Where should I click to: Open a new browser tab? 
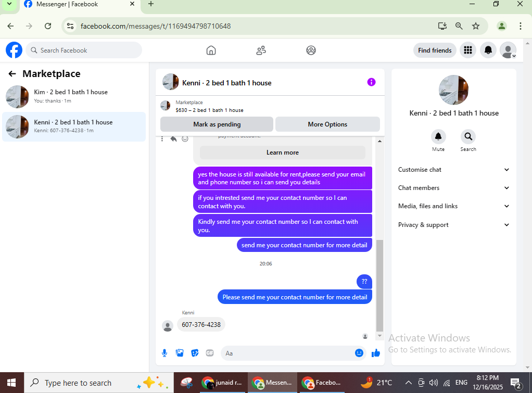tap(151, 4)
